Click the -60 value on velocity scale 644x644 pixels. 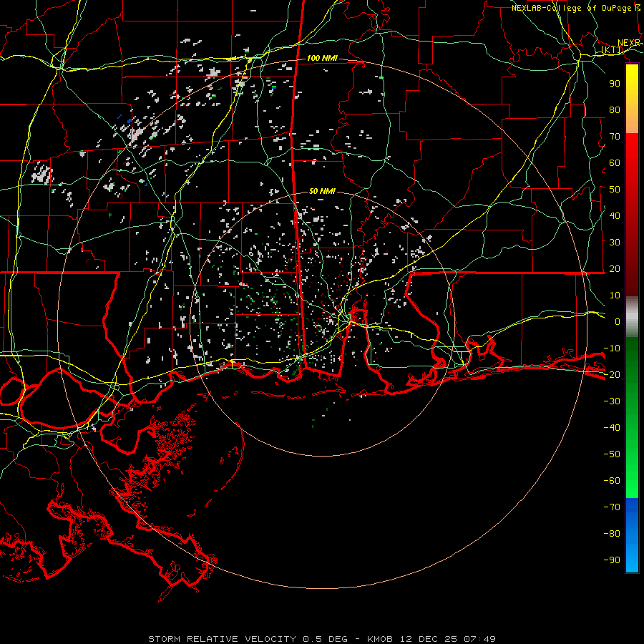click(612, 481)
